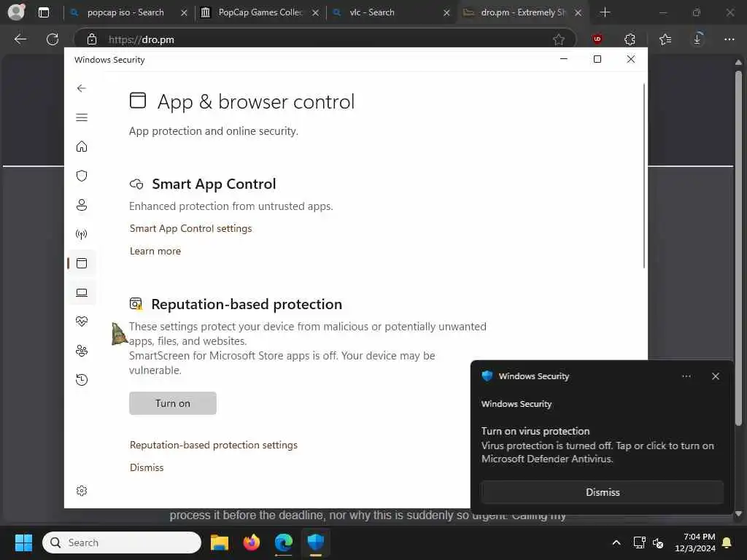Click the taskbar Search box
This screenshot has width=747, height=560.
click(122, 542)
